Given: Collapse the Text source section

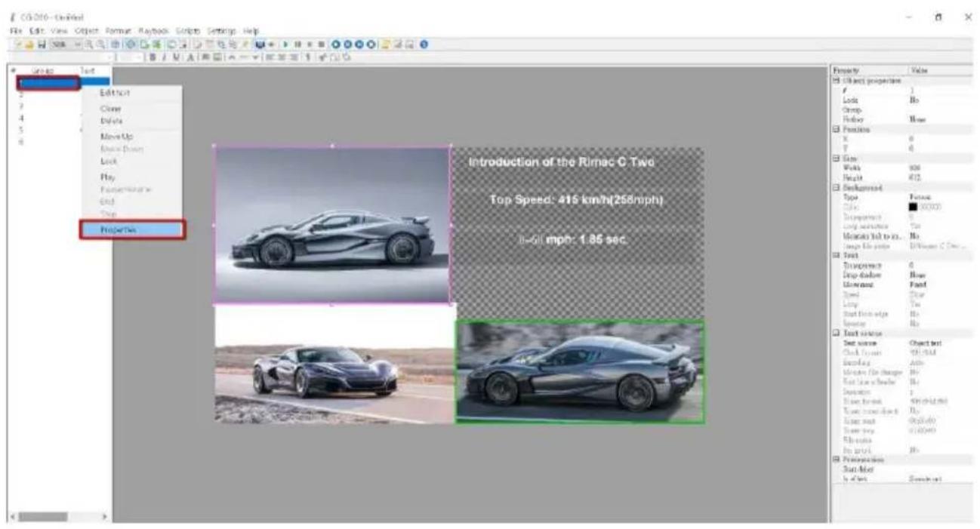Looking at the screenshot, I should point(837,333).
